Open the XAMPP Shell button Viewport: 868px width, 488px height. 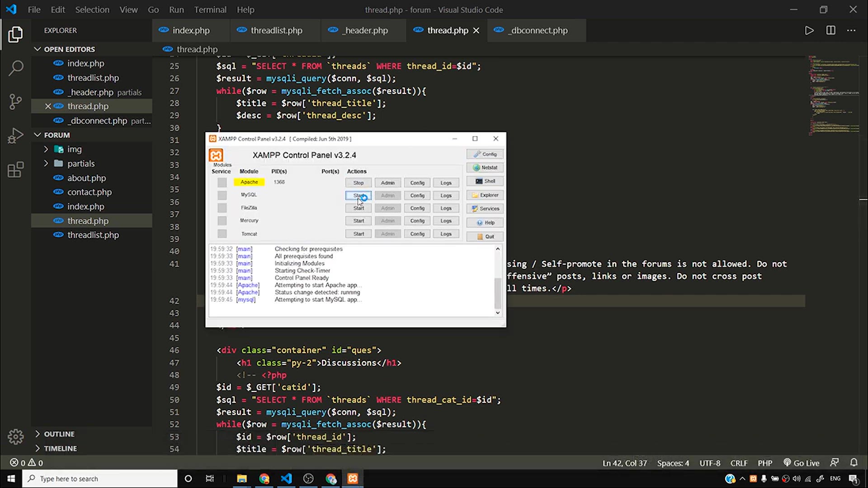[x=485, y=181]
